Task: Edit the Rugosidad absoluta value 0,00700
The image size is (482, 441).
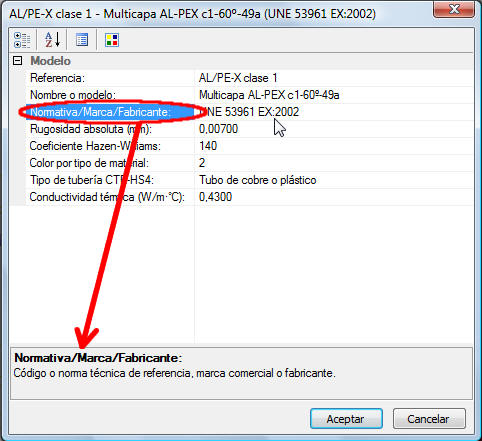Action: click(334, 129)
